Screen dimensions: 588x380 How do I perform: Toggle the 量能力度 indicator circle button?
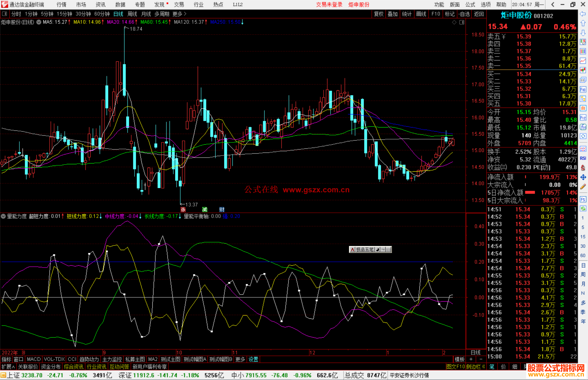(3, 216)
